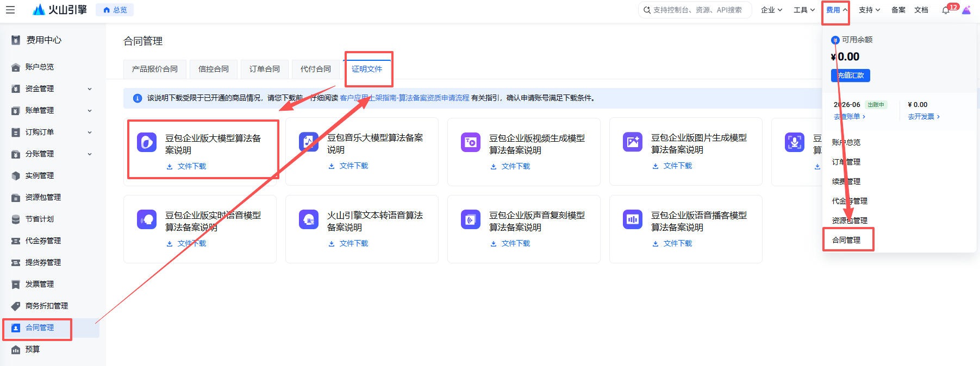This screenshot has height=366, width=980.
Task: Download file for 豆包企业版视频生成模型
Action: [x=510, y=166]
